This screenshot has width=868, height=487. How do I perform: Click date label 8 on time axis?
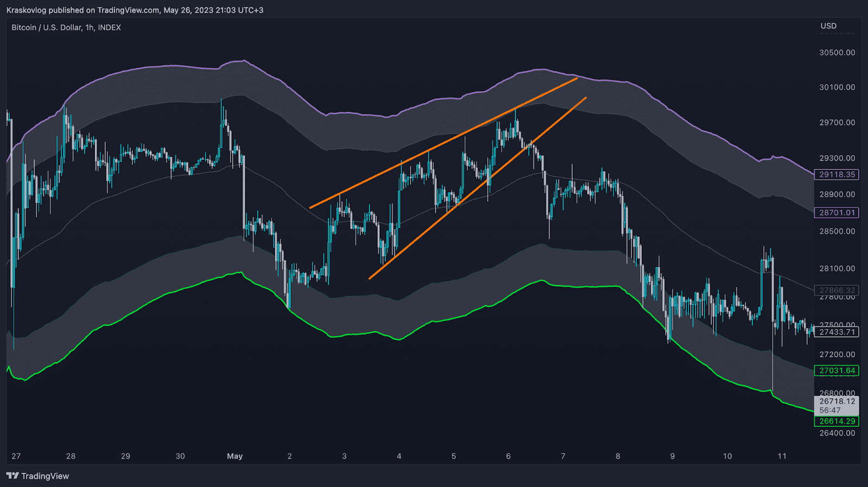618,456
